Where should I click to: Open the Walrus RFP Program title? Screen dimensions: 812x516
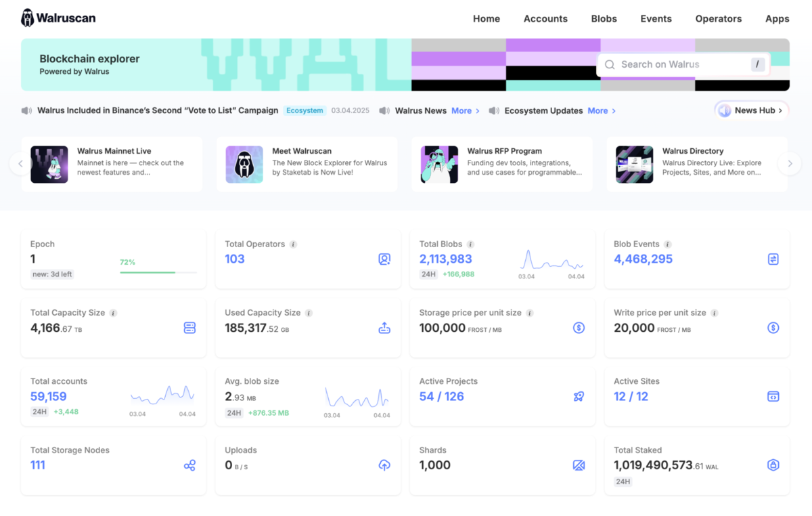(505, 151)
